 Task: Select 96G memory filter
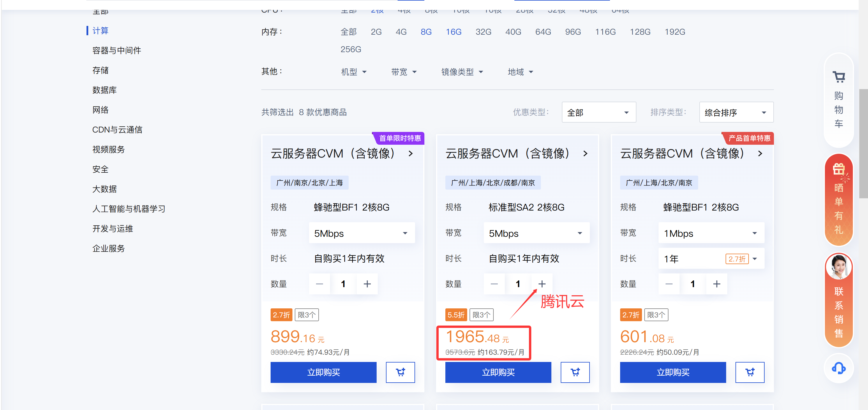pyautogui.click(x=573, y=32)
